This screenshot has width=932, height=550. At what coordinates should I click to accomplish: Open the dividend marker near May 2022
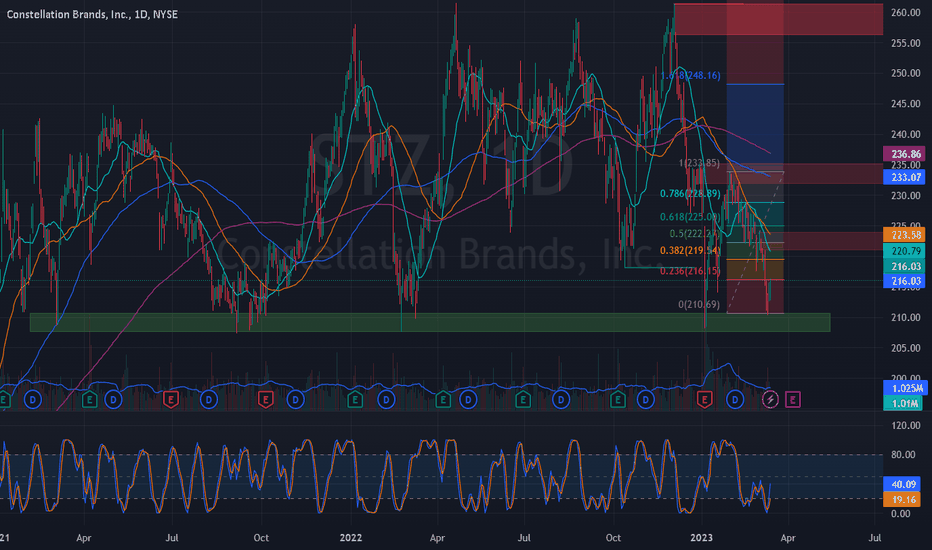pos(468,400)
